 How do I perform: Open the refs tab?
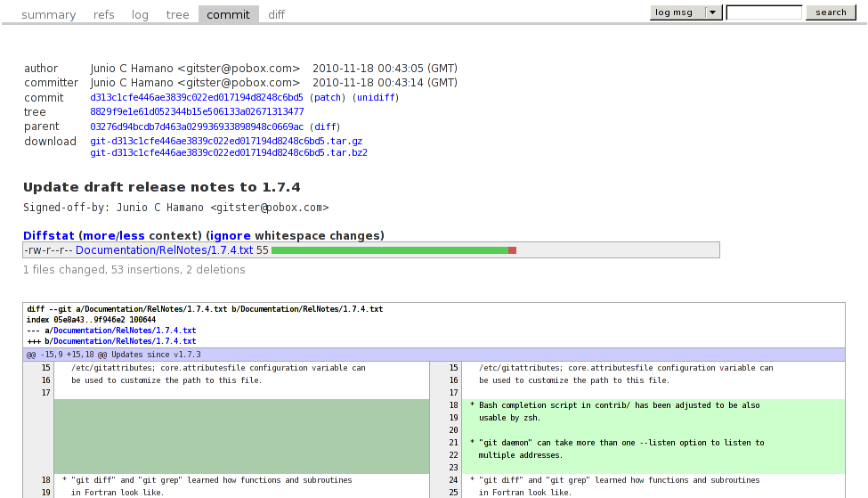click(x=103, y=15)
